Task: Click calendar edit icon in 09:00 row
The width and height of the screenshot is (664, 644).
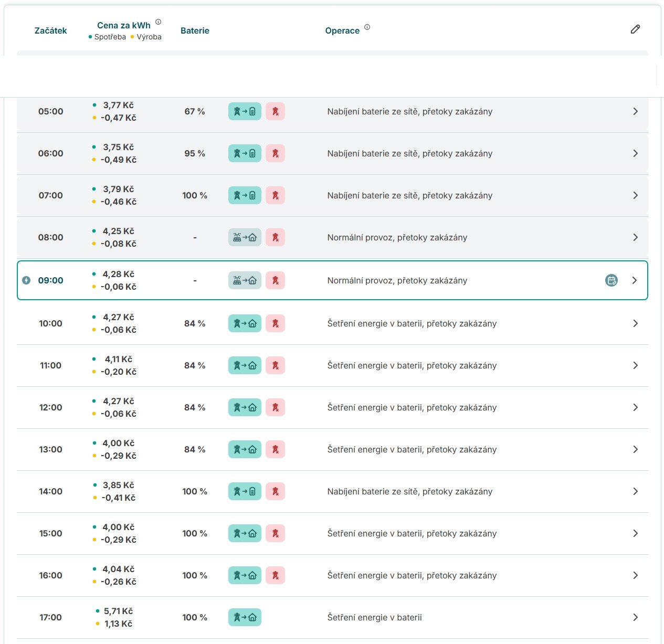Action: tap(612, 280)
